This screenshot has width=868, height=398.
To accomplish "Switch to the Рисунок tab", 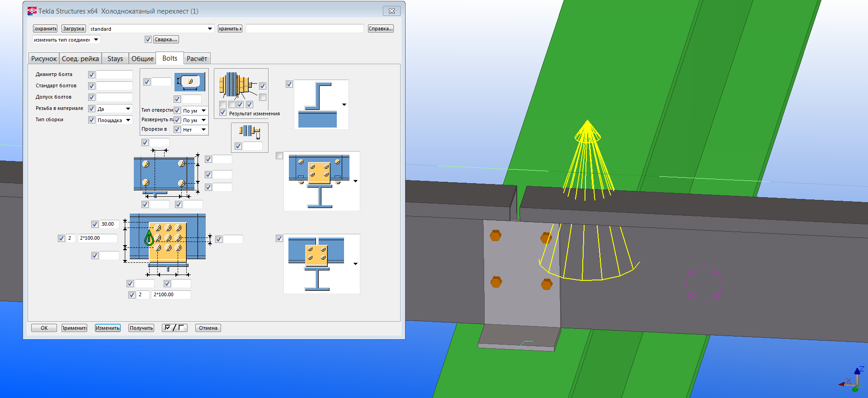I will (x=44, y=58).
